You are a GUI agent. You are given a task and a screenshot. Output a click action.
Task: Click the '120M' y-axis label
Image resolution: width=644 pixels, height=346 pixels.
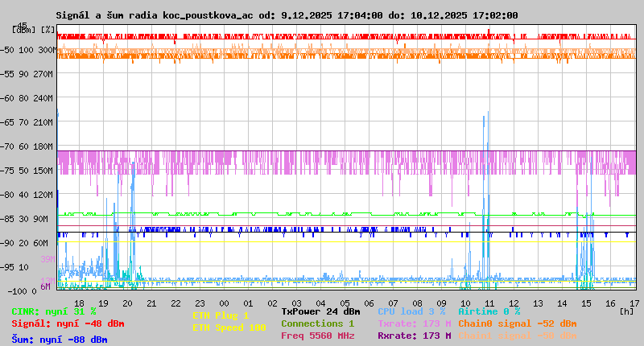(x=43, y=195)
